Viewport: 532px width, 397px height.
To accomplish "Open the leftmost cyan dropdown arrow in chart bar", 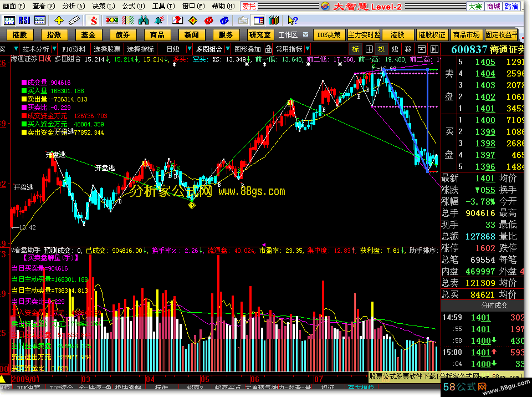I will click(x=16, y=49).
